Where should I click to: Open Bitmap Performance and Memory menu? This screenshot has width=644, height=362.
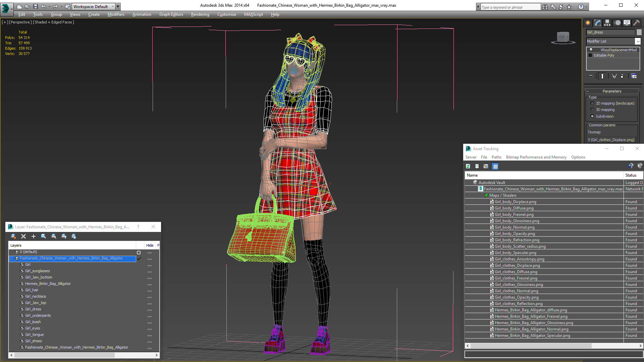pyautogui.click(x=536, y=157)
